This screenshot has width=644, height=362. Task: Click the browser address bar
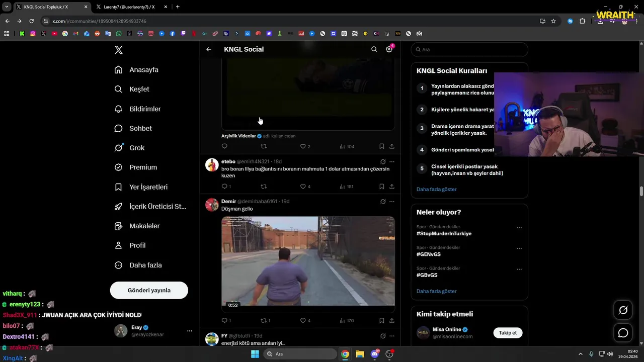pyautogui.click(x=292, y=21)
